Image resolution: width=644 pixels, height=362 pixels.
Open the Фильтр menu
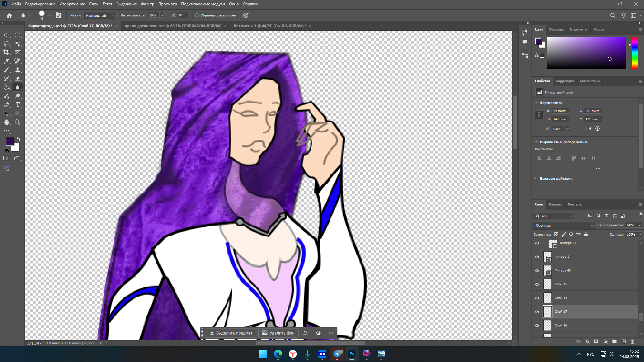coord(147,4)
